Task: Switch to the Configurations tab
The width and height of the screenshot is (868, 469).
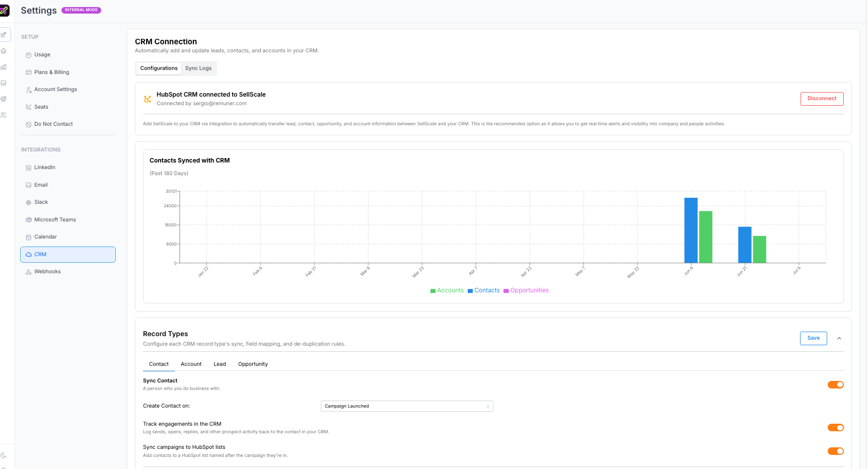Action: 159,68
